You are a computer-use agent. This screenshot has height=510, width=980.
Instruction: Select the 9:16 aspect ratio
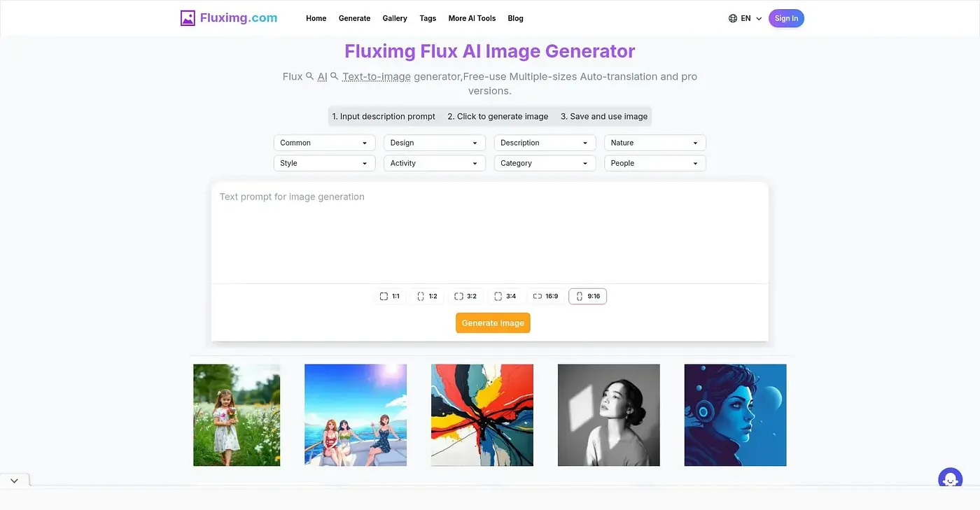click(588, 296)
